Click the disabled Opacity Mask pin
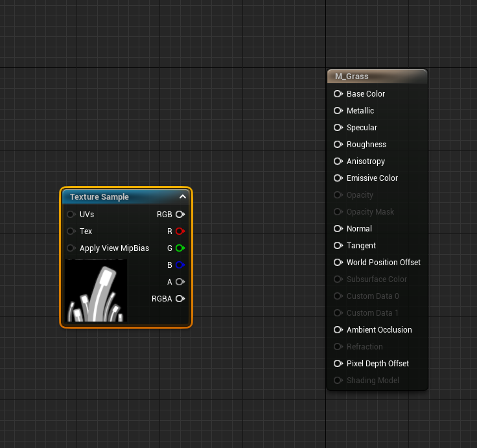 pos(338,212)
